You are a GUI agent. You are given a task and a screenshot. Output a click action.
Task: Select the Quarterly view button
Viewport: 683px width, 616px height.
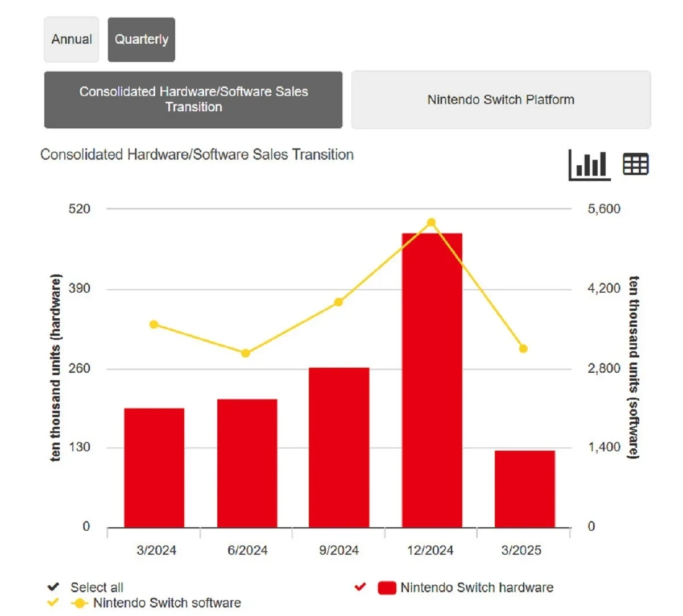tap(142, 40)
